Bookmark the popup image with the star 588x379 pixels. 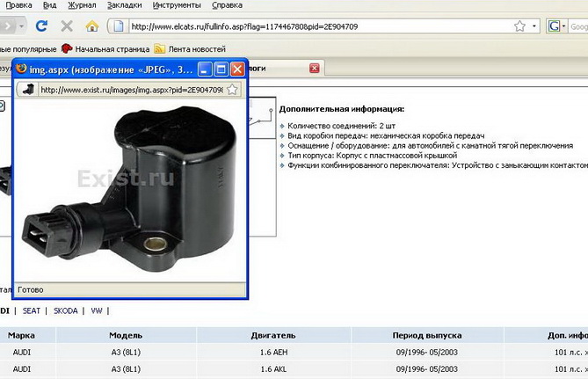point(232,89)
